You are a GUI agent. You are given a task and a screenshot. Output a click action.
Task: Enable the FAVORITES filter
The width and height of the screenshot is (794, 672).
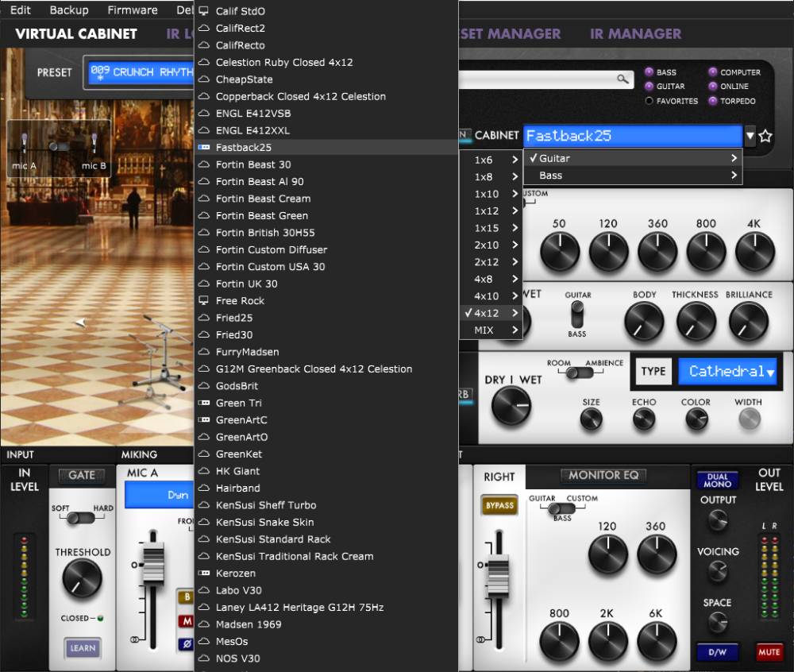pos(649,101)
